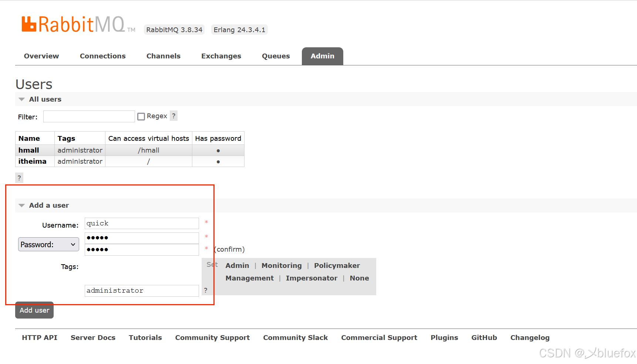Viewport: 637px width, 364px height.
Task: Open the Channels tab
Action: [164, 56]
